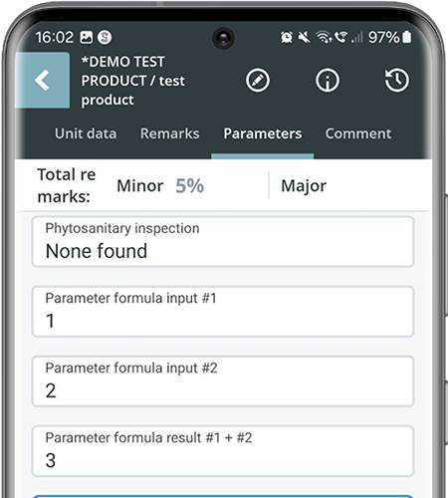The width and height of the screenshot is (448, 498).
Task: Open the Phytosanitary inspection field
Action: pos(223,242)
